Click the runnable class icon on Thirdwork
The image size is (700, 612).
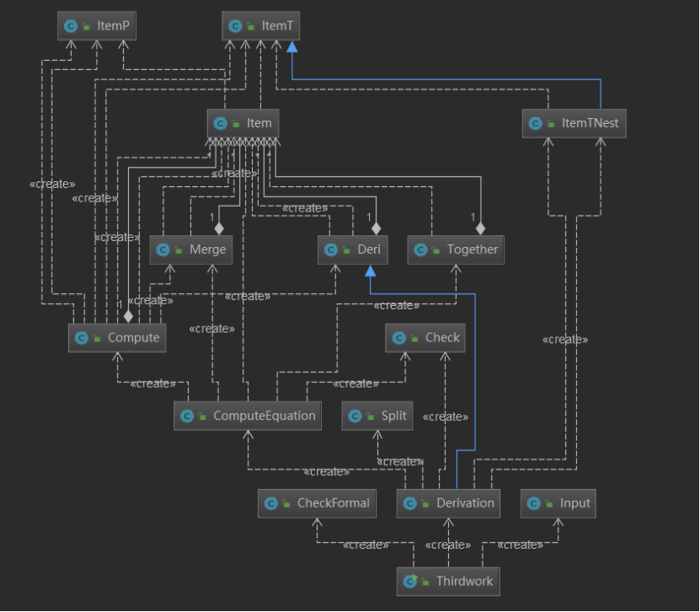410,581
